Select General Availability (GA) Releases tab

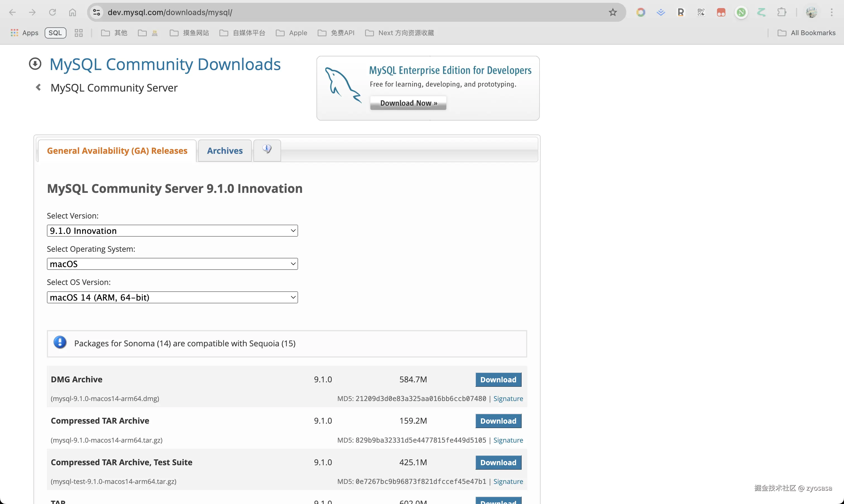pos(117,150)
